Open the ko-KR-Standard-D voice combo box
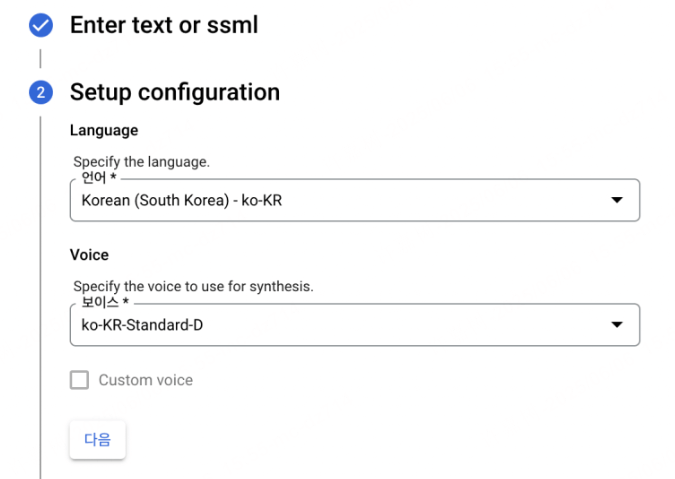This screenshot has height=479, width=675. pyautogui.click(x=355, y=324)
